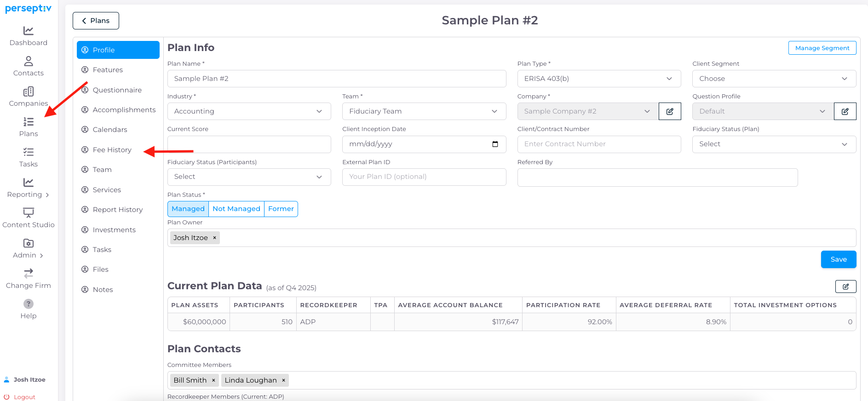Viewport: 868px width, 401px height.
Task: Open the Client Inception Date calendar picker
Action: click(495, 144)
